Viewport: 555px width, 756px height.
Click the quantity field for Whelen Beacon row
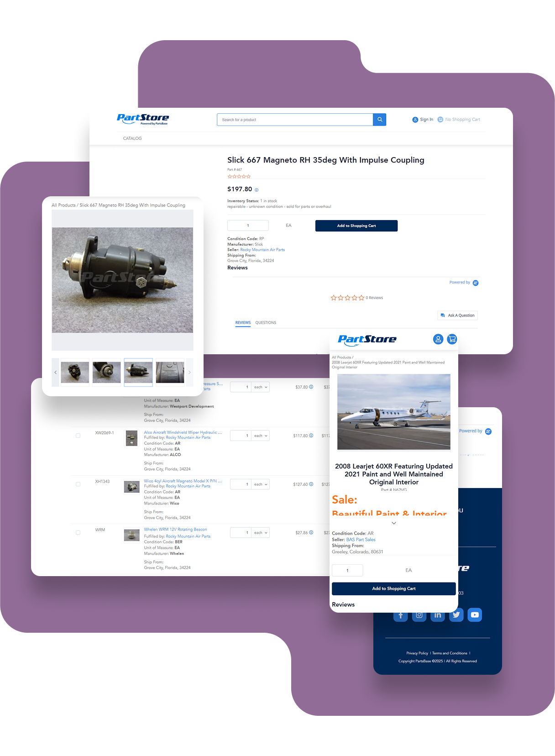click(241, 533)
